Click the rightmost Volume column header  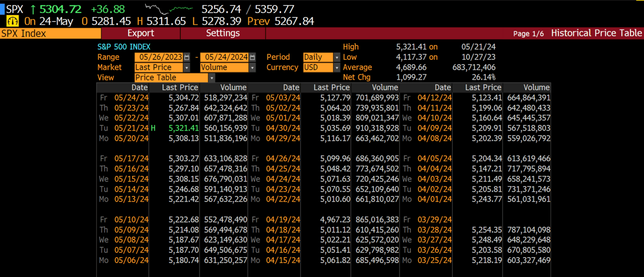pyautogui.click(x=536, y=88)
